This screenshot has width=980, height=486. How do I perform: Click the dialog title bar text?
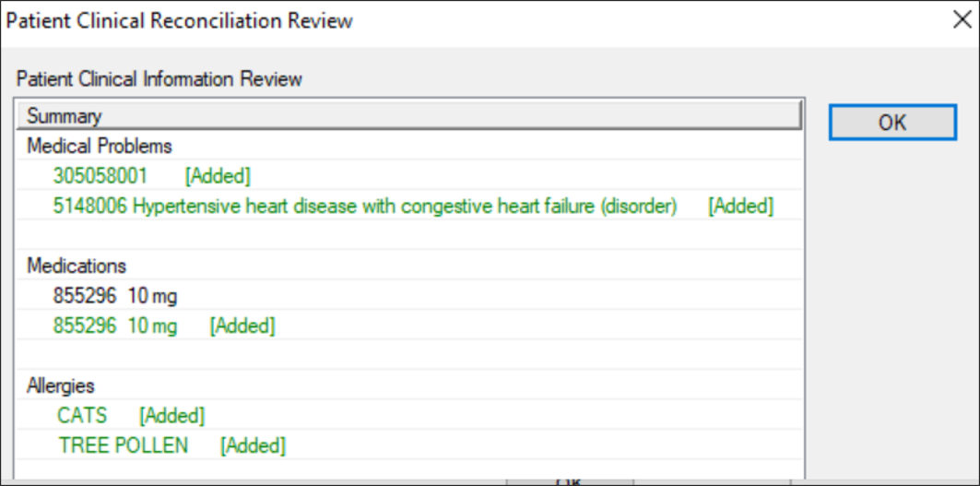pos(180,21)
